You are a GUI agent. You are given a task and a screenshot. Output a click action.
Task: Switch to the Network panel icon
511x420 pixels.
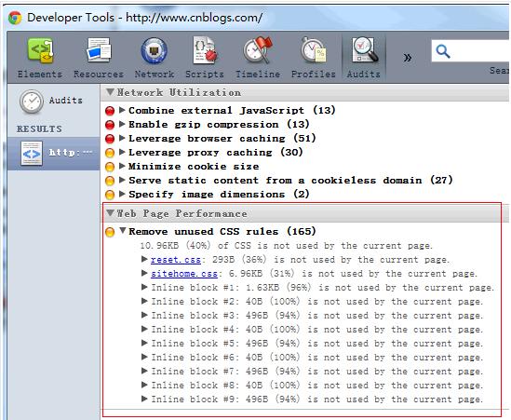coord(155,51)
